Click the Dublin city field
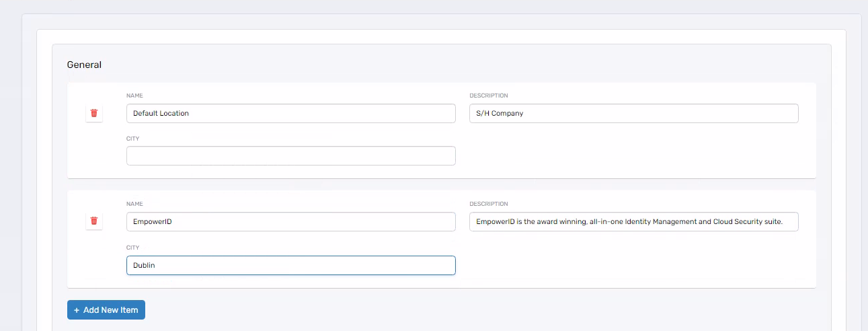This screenshot has height=331, width=868. click(291, 265)
